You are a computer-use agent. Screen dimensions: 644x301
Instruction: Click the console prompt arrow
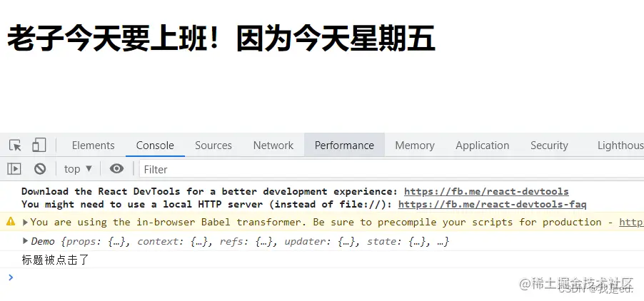(11, 277)
